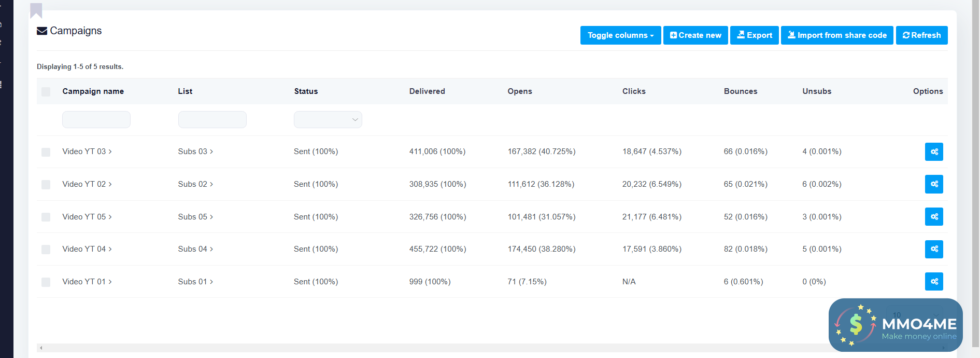Screen dimensions: 980x358
Task: Tick the checkbox for Video YT 03
Action: click(46, 152)
